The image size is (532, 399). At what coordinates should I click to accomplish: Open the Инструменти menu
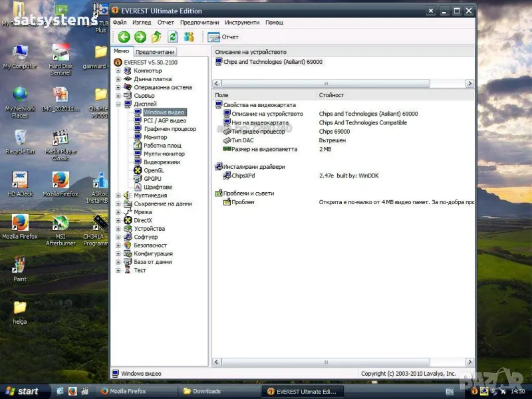click(242, 23)
